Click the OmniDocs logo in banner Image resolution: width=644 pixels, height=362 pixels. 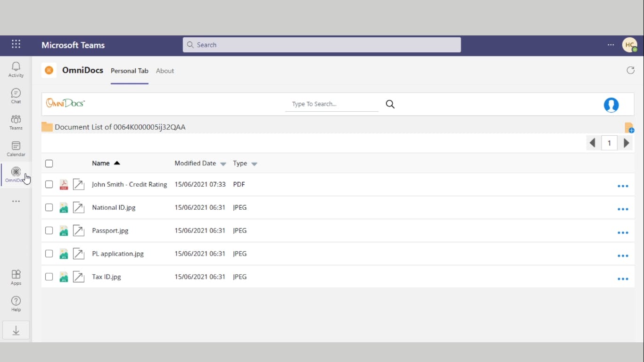[66, 103]
